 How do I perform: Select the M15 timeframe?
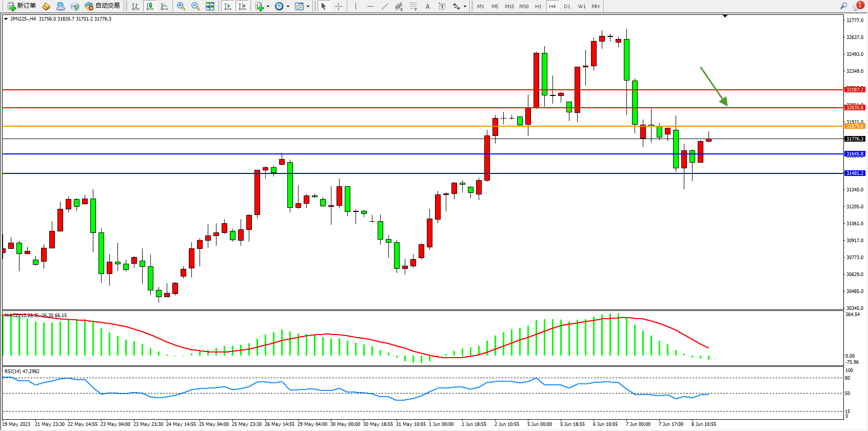pos(509,6)
